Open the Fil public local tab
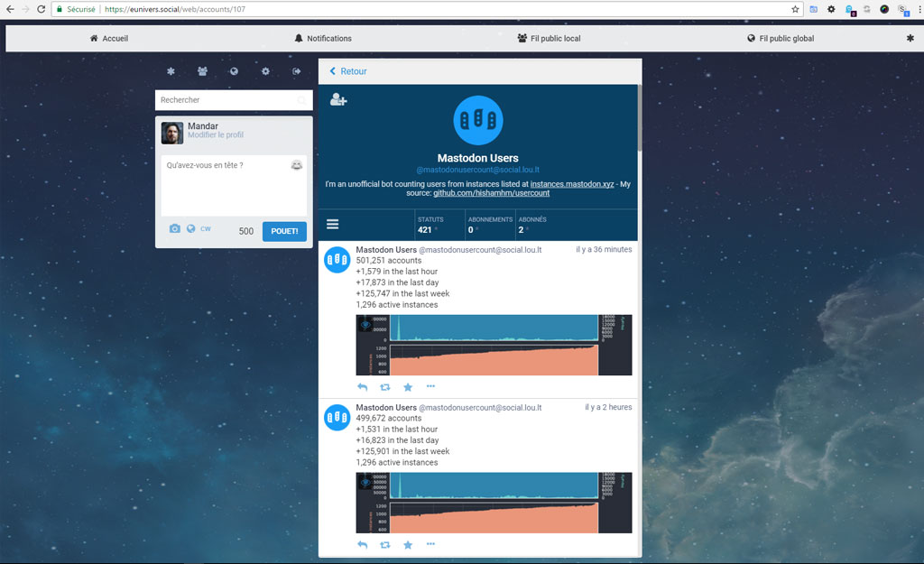This screenshot has height=564, width=924. 549,38
